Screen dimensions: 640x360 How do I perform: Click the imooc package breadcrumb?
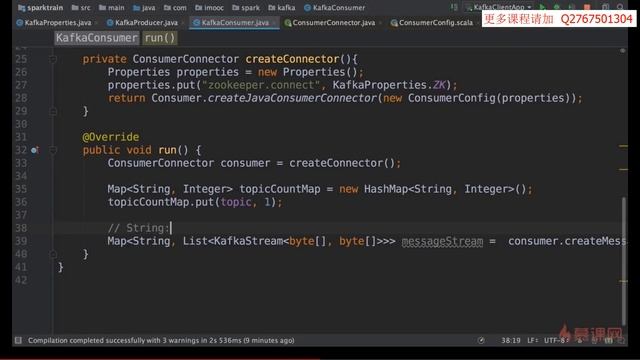(209, 7)
